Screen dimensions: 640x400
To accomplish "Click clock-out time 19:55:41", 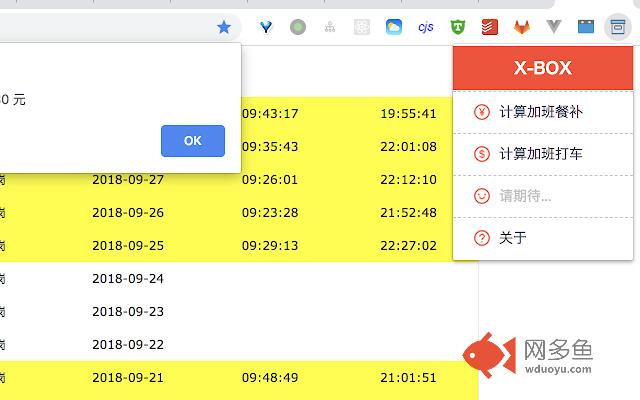I will 408,113.
